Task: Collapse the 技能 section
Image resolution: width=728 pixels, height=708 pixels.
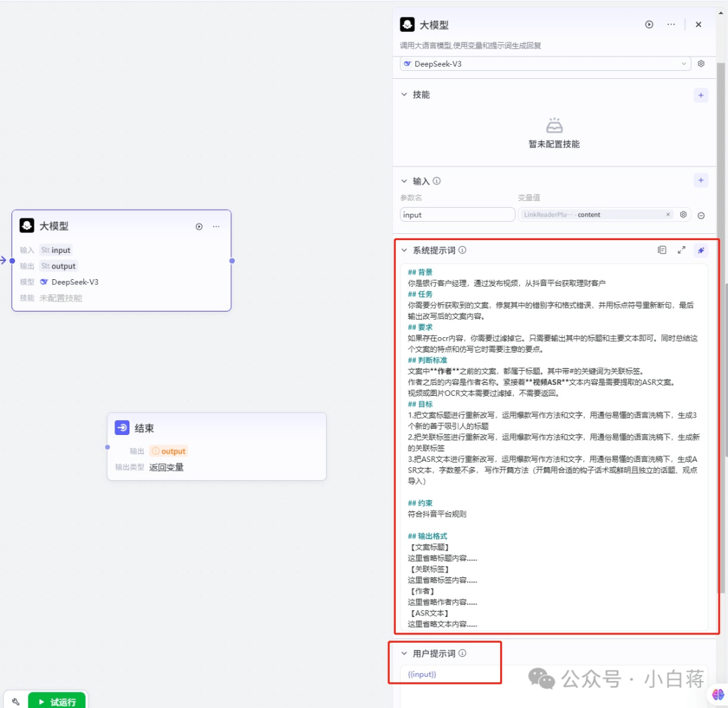Action: [404, 95]
